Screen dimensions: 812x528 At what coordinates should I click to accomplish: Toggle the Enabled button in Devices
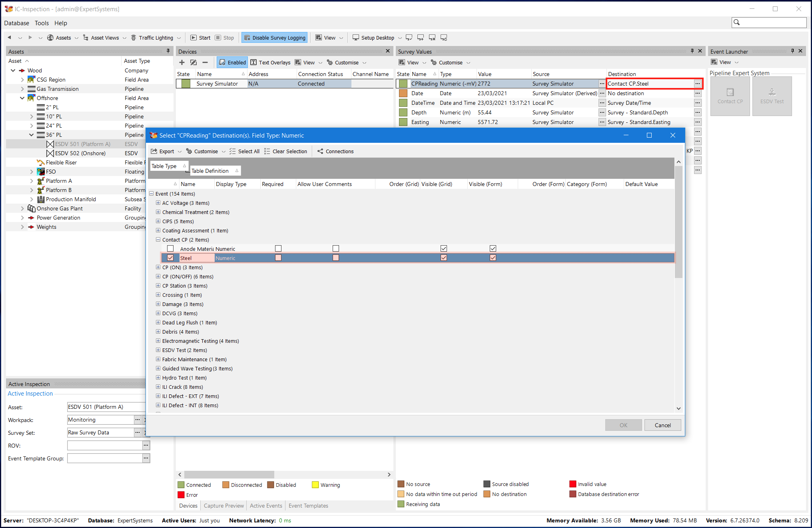[x=232, y=62]
